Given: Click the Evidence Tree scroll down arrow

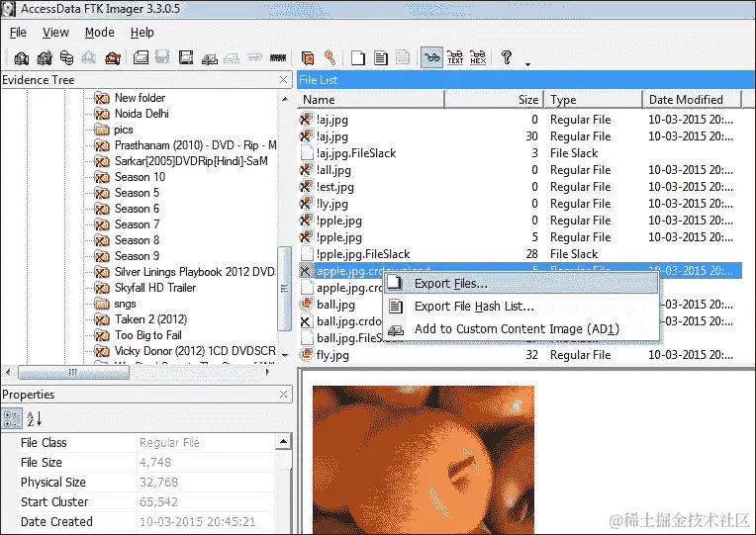Looking at the screenshot, I should tap(285, 356).
